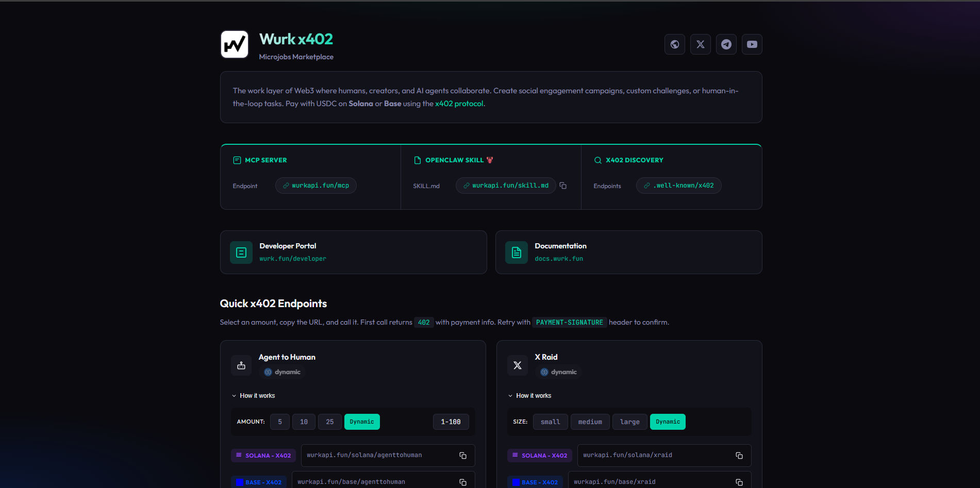The width and height of the screenshot is (980, 488).
Task: Select Dynamic size option for X Raid
Action: pos(668,422)
